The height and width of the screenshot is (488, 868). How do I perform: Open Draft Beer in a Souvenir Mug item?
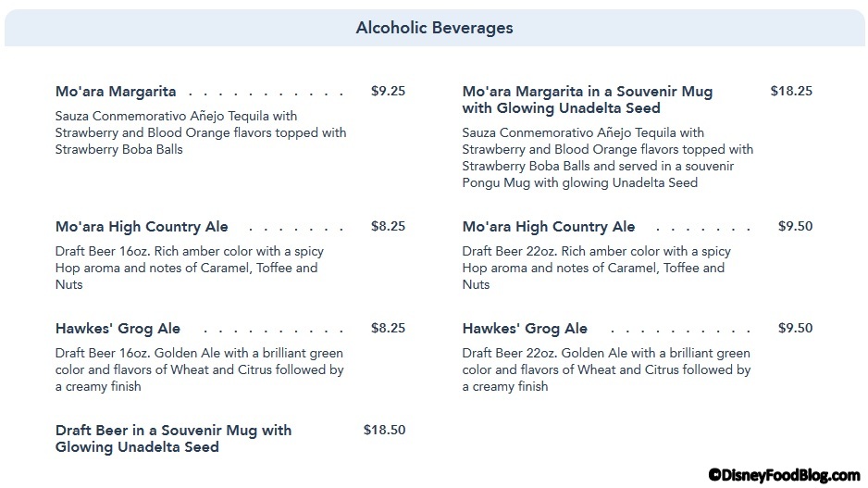click(x=173, y=439)
